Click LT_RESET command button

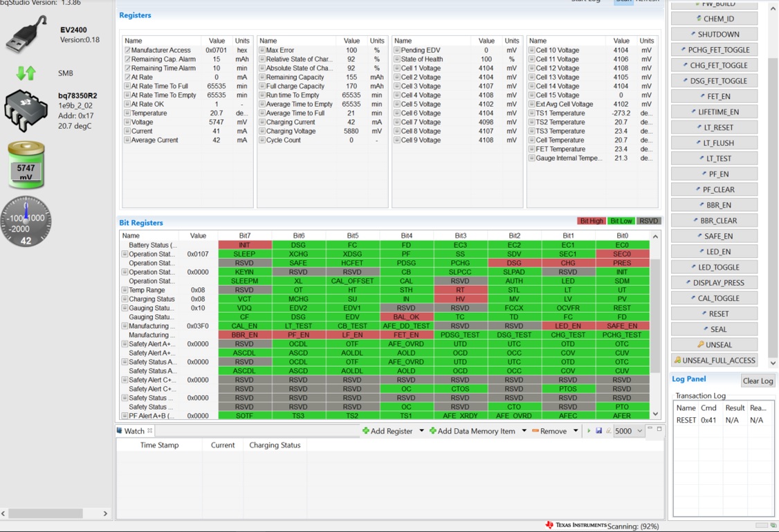click(x=714, y=127)
